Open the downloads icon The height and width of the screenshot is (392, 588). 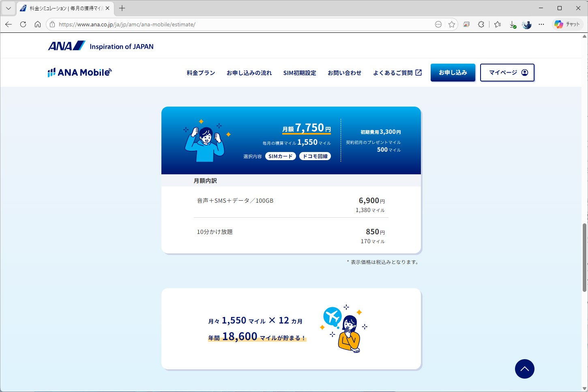[513, 24]
